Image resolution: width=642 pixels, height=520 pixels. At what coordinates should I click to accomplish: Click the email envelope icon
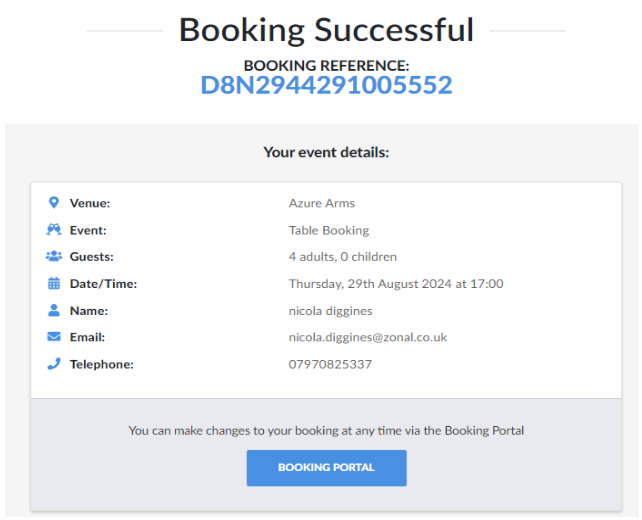(x=54, y=337)
